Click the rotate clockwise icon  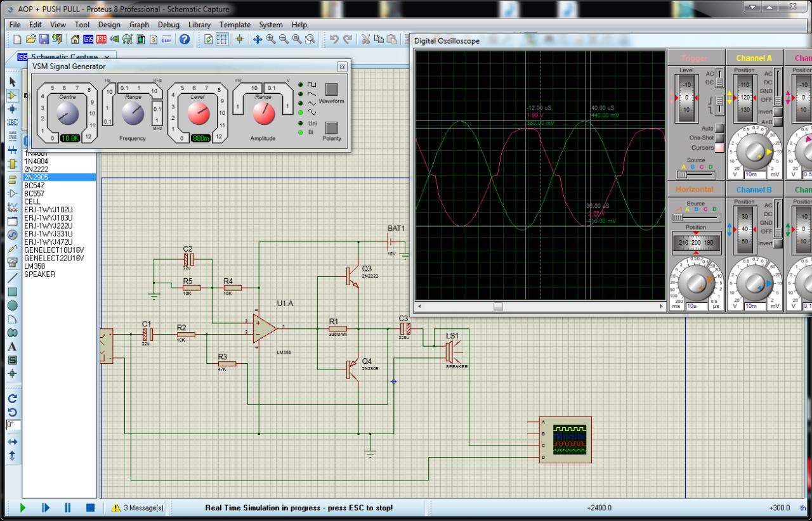12,399
